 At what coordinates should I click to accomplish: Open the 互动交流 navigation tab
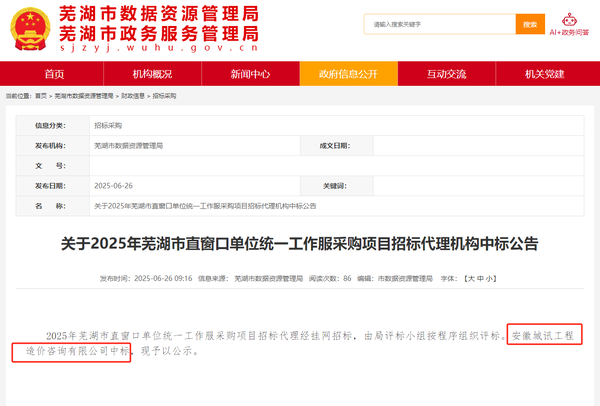coord(446,74)
